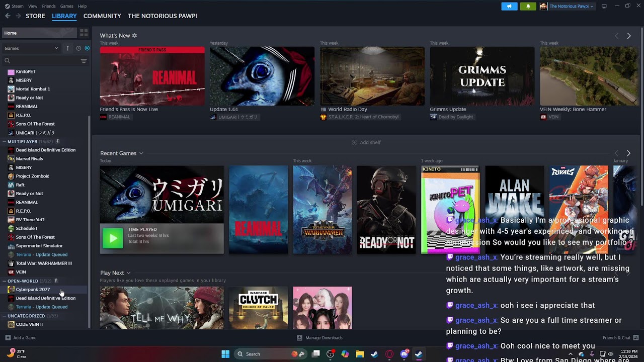Screen dimensions: 644x362
Task: Select Total War: WARHAMMER III in sidebar
Action: (44, 263)
